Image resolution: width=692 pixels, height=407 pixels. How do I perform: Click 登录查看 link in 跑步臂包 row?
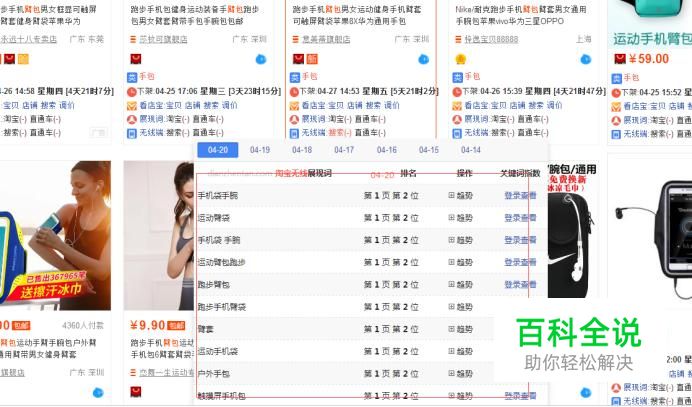(x=520, y=285)
